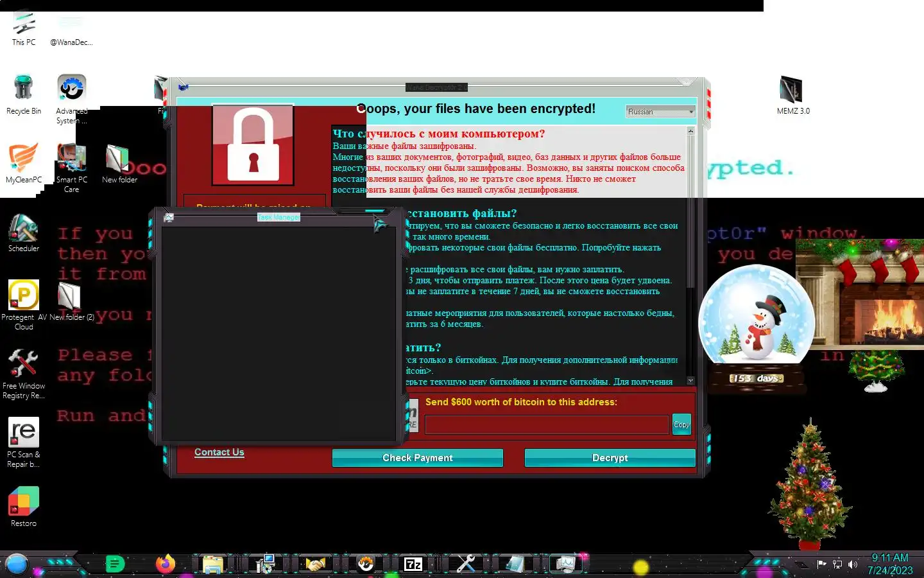Click the large decorated Christmas tree gadget
Screen dimensions: 924x578
[810, 483]
